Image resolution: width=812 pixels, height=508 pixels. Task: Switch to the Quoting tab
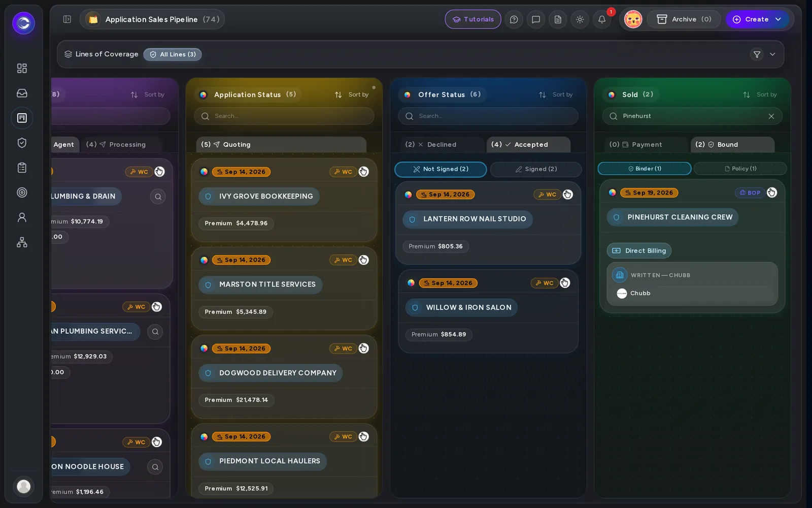pos(281,145)
